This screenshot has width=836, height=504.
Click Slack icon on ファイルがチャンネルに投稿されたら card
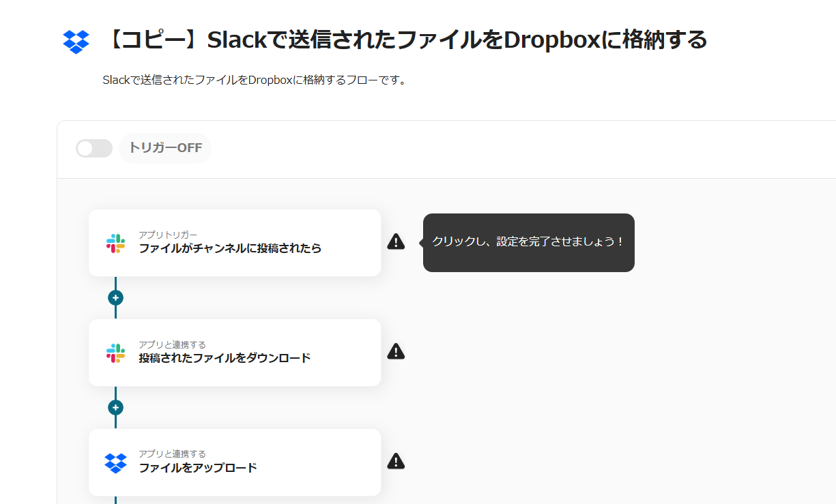[x=115, y=243]
